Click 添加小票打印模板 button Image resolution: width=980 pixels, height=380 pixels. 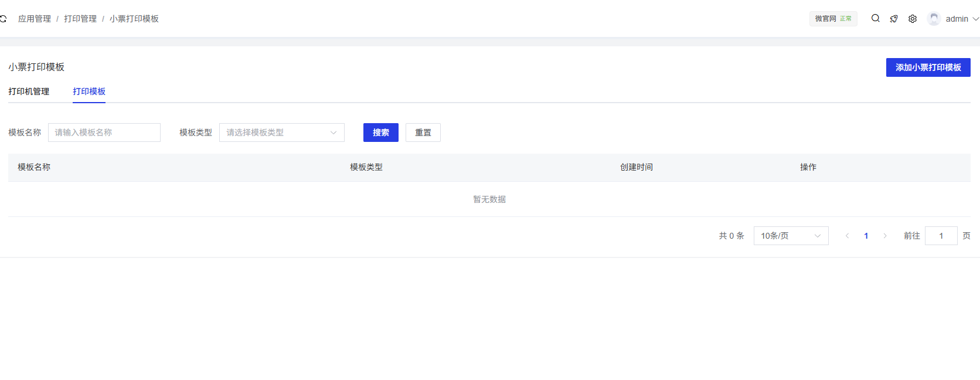[x=928, y=67]
